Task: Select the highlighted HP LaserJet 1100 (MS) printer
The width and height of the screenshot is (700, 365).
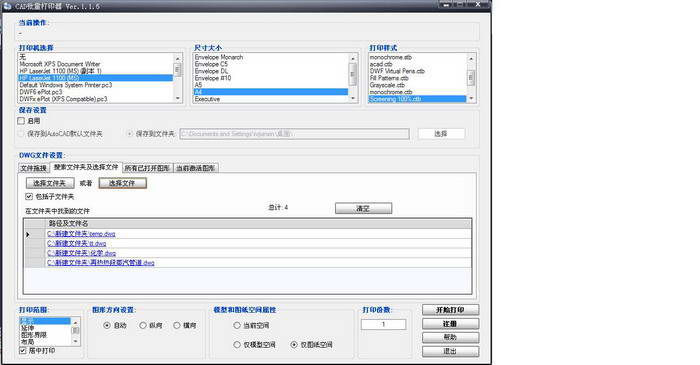Action: pyautogui.click(x=95, y=78)
